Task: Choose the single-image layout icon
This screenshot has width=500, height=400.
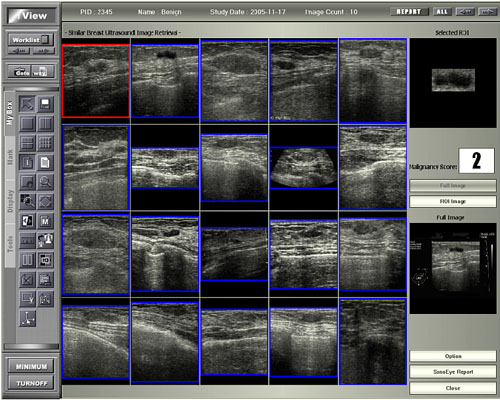Action: coord(27,124)
